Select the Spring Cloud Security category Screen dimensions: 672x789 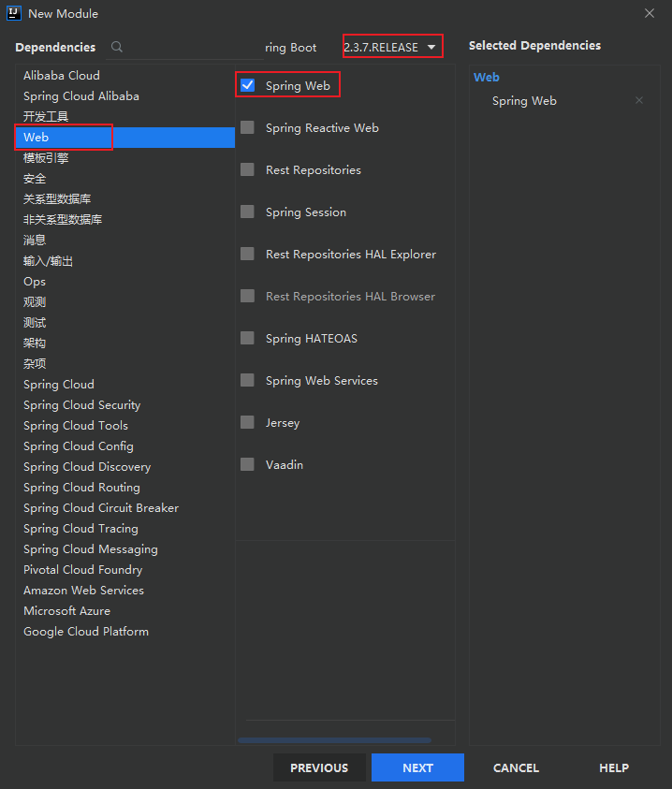[x=82, y=405]
